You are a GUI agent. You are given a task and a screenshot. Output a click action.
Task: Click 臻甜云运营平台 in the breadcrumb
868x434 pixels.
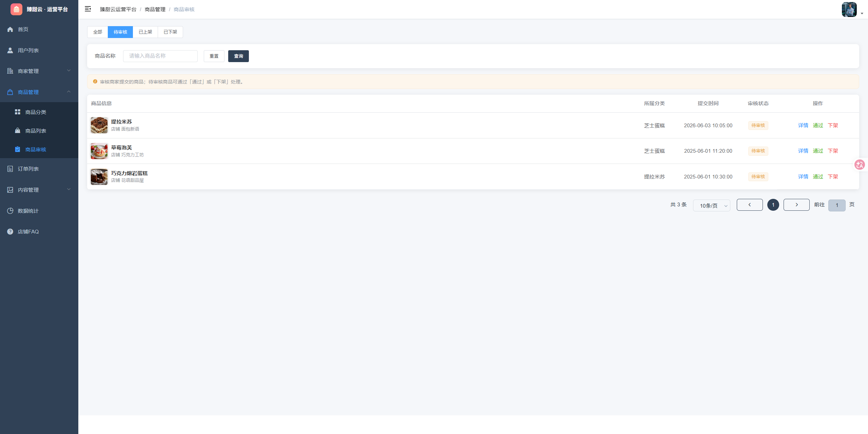[118, 9]
